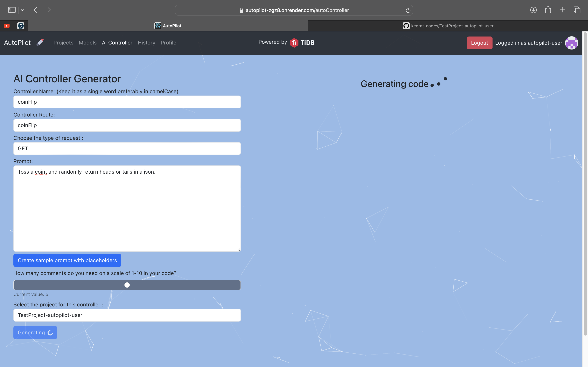Show the tab overview icon
The height and width of the screenshot is (367, 588).
[x=577, y=10]
